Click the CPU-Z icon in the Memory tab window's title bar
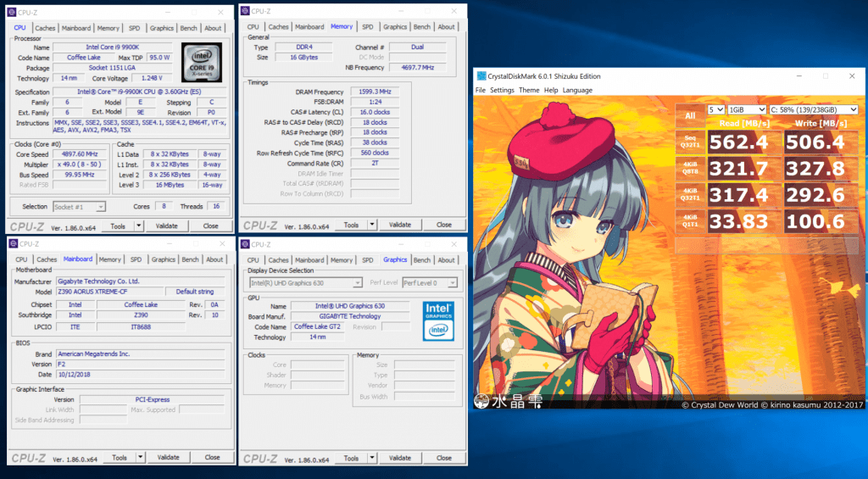Screen dimensions: 868x479 245,11
